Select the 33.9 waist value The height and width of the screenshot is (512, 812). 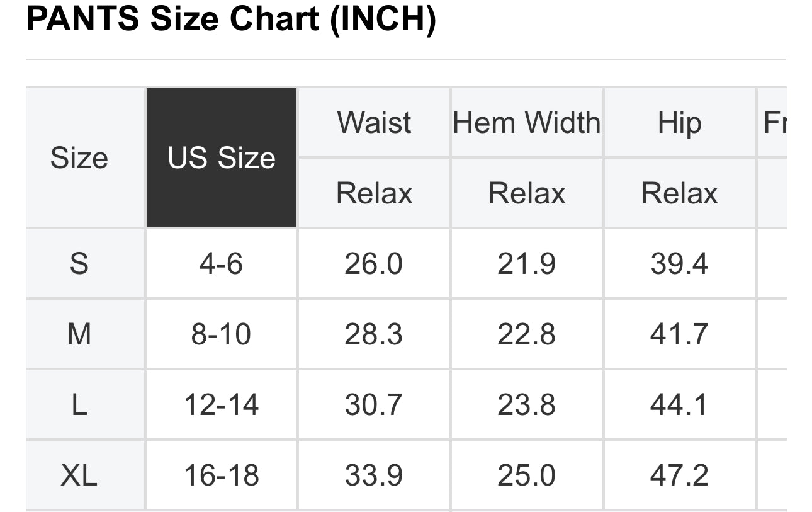pos(374,475)
